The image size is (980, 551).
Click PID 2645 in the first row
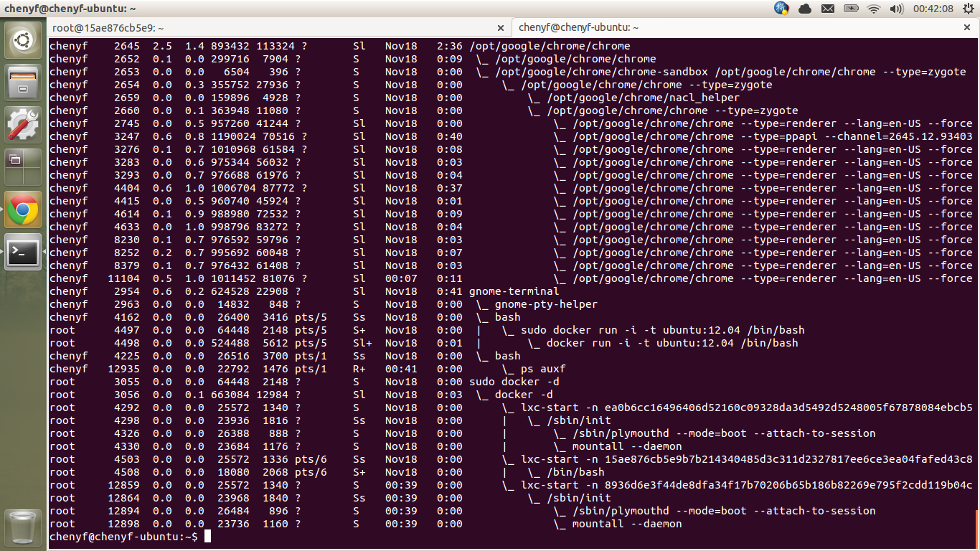[126, 46]
